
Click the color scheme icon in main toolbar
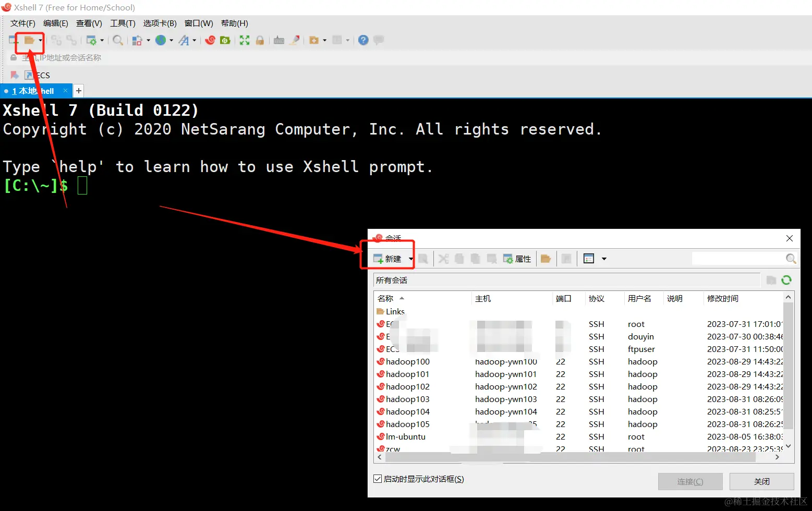137,40
